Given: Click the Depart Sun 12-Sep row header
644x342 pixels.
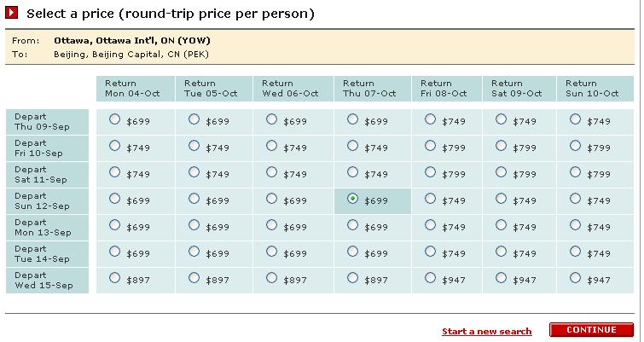Looking at the screenshot, I should point(47,201).
